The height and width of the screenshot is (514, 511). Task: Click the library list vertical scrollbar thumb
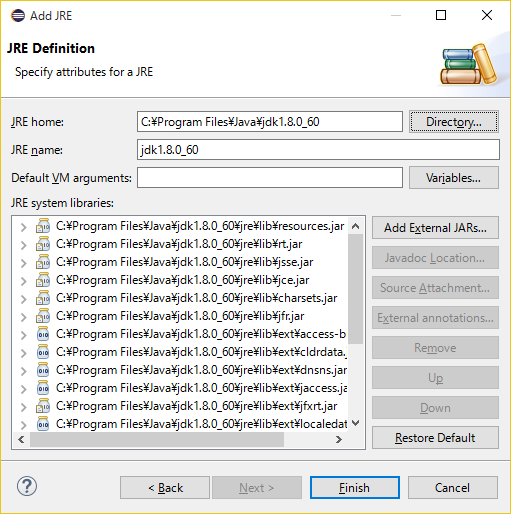coord(356,289)
